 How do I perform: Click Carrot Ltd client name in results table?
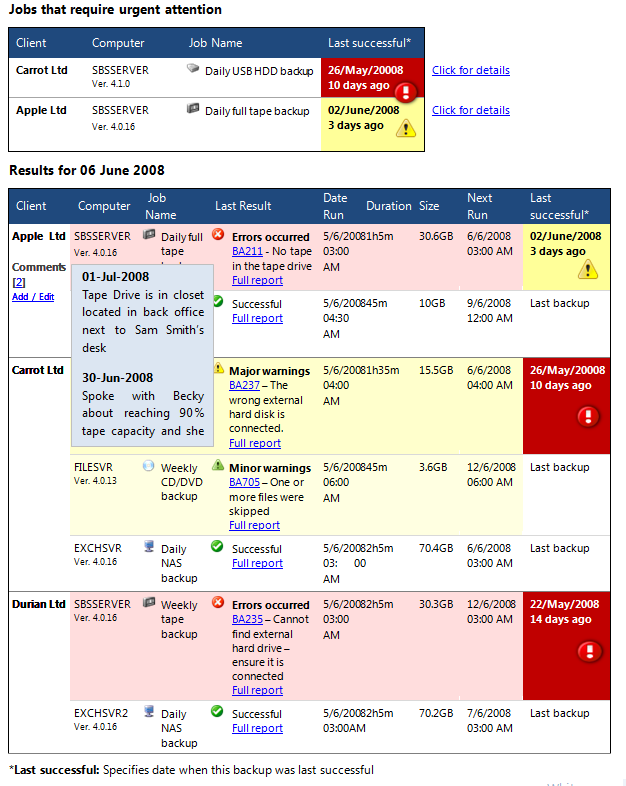tap(38, 370)
